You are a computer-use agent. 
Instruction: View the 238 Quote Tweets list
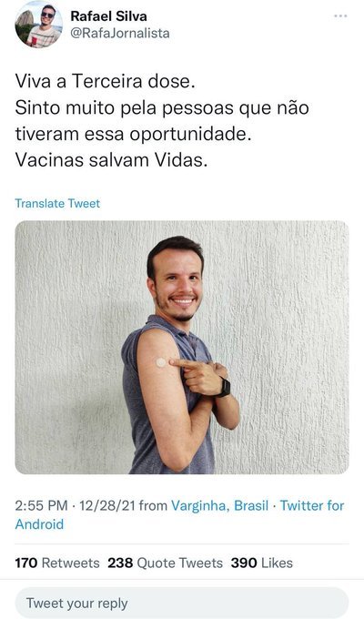[x=165, y=563]
